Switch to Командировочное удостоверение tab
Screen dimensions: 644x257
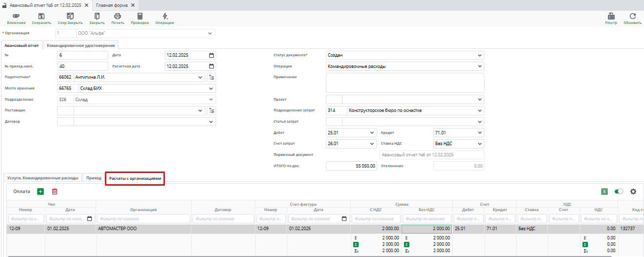pos(81,45)
